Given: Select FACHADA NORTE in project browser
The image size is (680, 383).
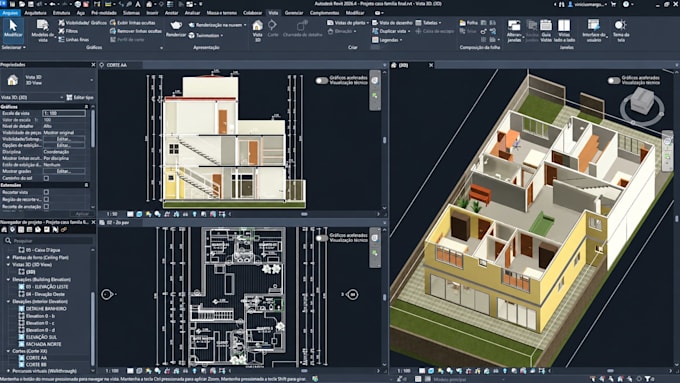Looking at the screenshot, I should [43, 344].
